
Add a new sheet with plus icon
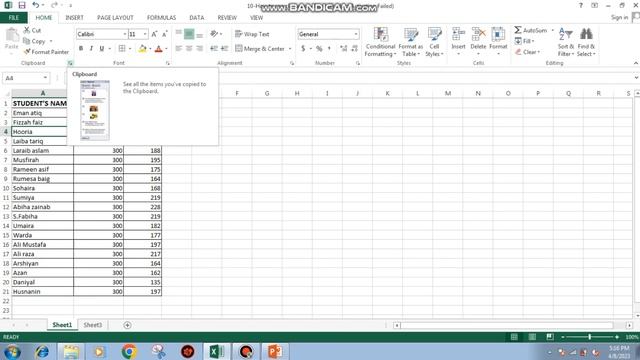click(x=127, y=325)
